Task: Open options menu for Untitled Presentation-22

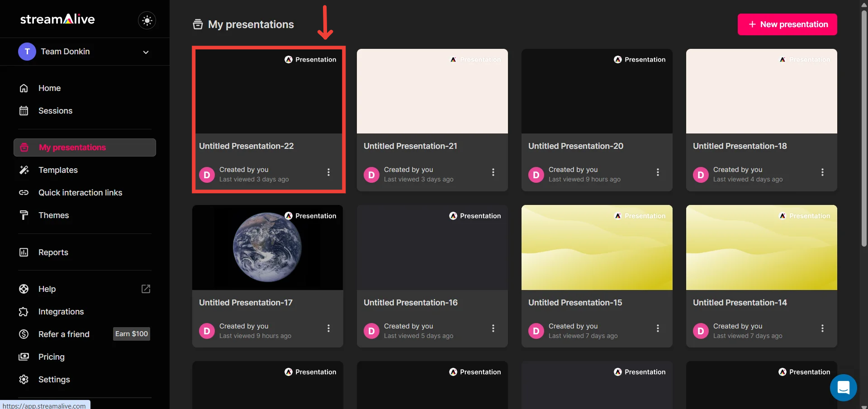Action: pos(328,172)
